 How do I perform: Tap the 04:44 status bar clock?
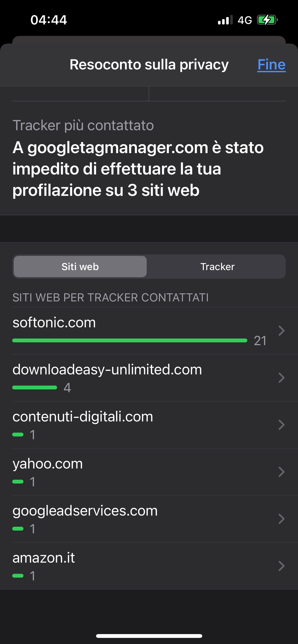point(49,20)
